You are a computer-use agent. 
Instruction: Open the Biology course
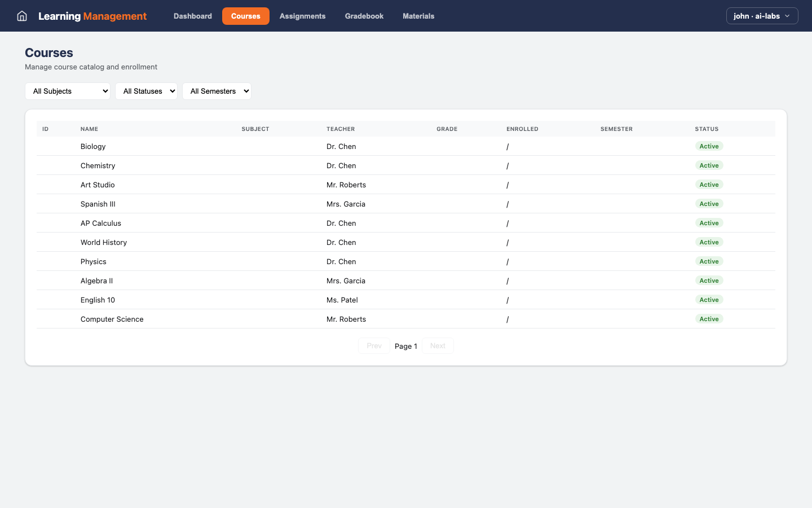(x=93, y=146)
